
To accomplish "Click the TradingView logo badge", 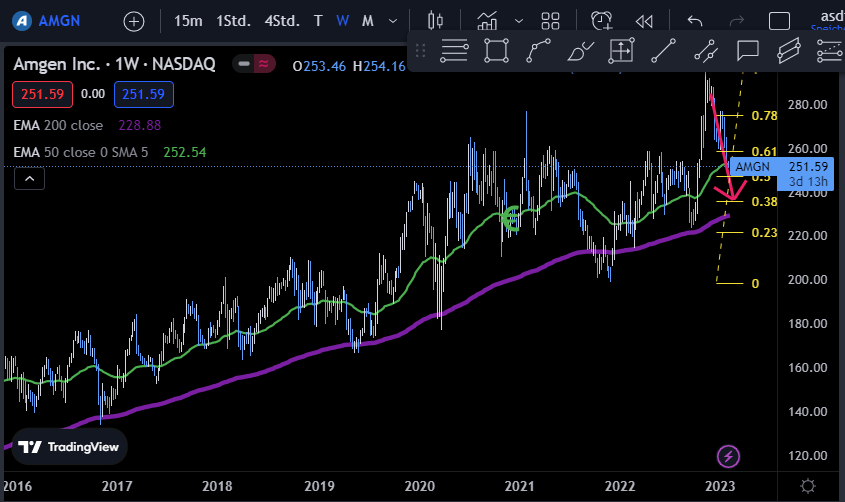I will 69,447.
